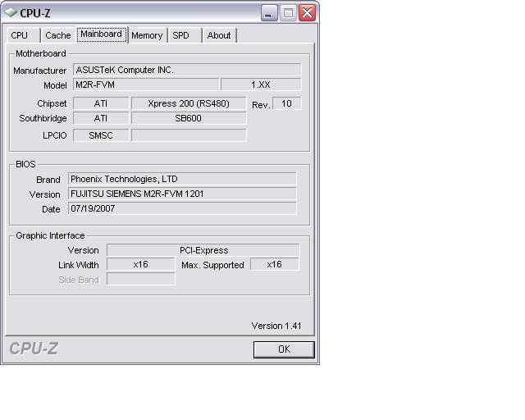Click the Graphic Interface group label

click(x=50, y=235)
